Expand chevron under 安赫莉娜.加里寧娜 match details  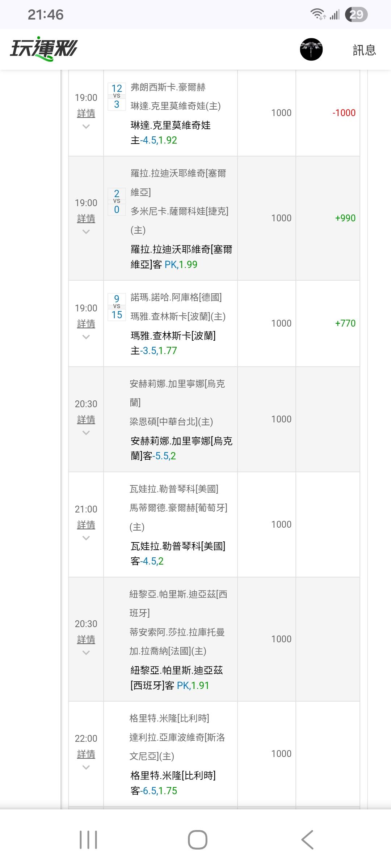[86, 433]
